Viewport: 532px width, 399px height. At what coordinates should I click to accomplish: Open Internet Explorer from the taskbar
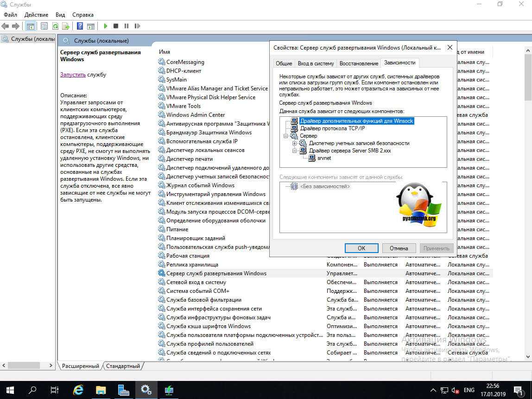[x=78, y=390]
